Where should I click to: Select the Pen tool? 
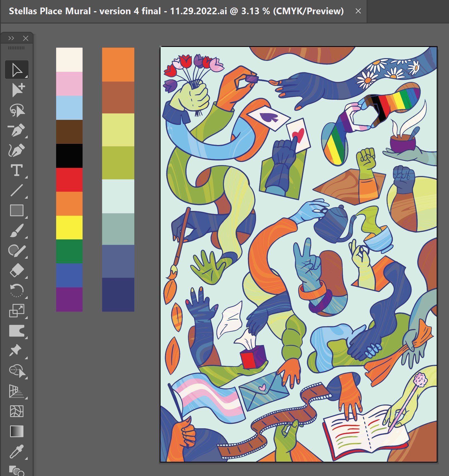17,130
